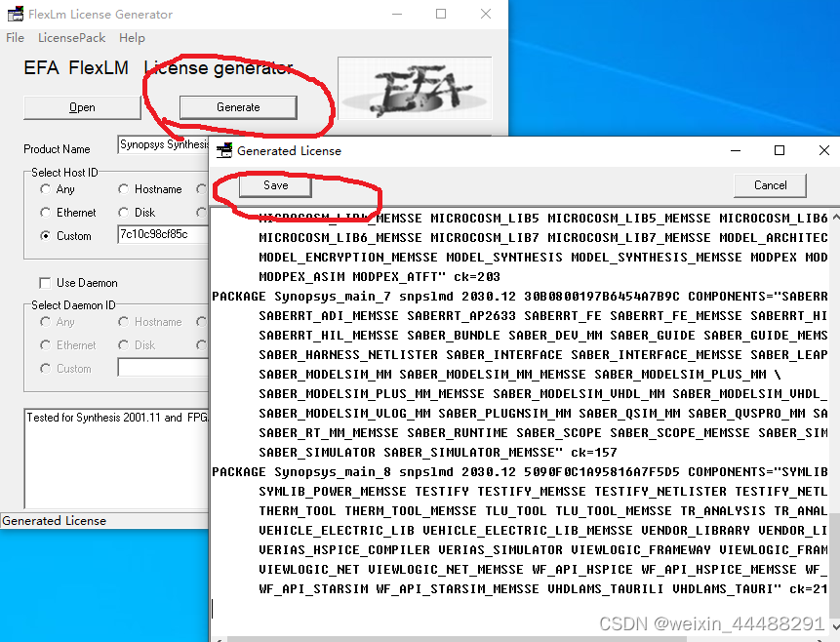Enable the Use Daemon checkbox

(45, 283)
